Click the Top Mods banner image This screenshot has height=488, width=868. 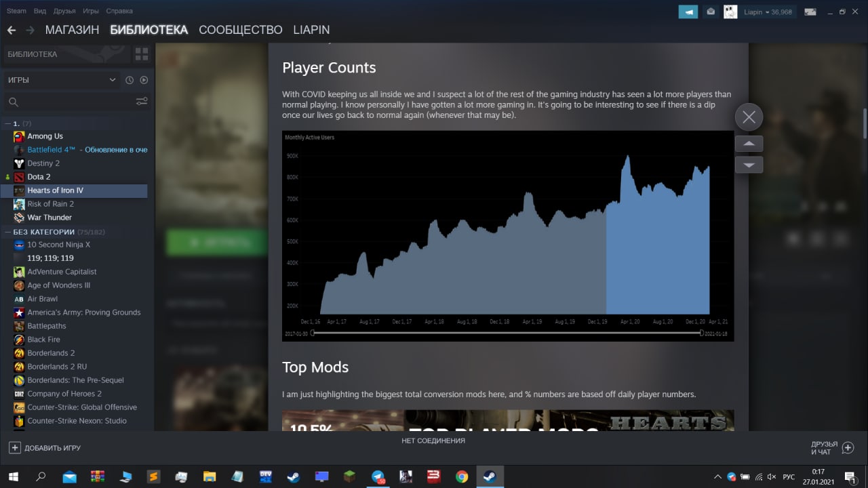point(508,420)
